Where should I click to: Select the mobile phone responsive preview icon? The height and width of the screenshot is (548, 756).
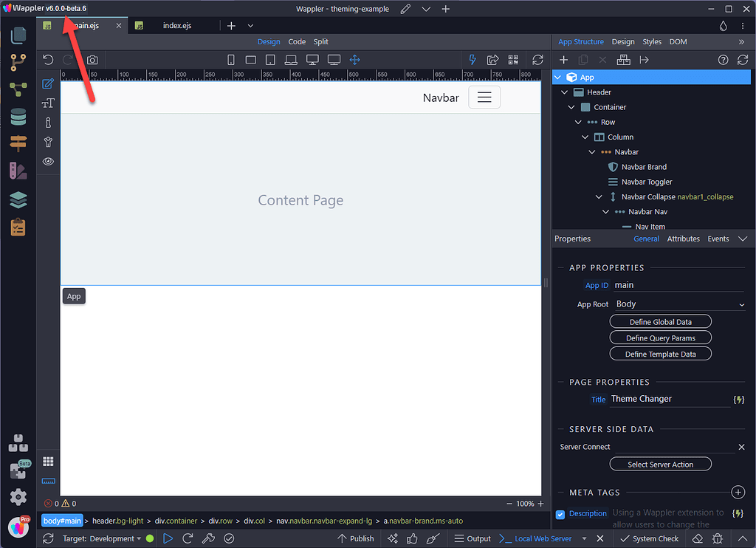[x=231, y=59]
